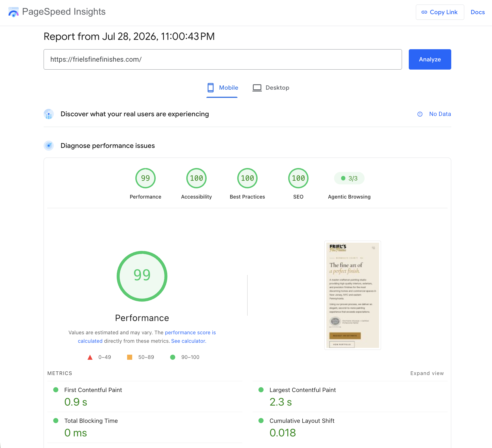Screen dimensions: 492x448
Task: Click the Best Practices label
Action: [247, 197]
